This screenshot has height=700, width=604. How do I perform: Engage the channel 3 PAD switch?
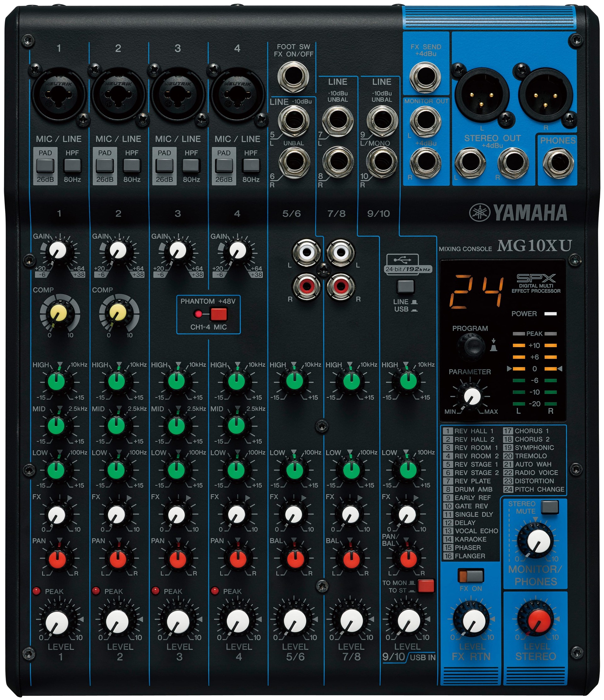coord(164,165)
